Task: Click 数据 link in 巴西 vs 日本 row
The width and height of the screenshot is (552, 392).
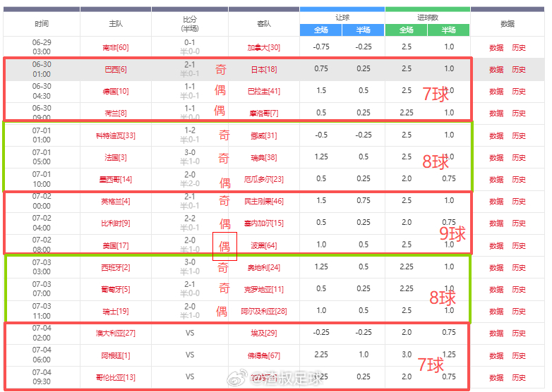Action: pyautogui.click(x=496, y=70)
